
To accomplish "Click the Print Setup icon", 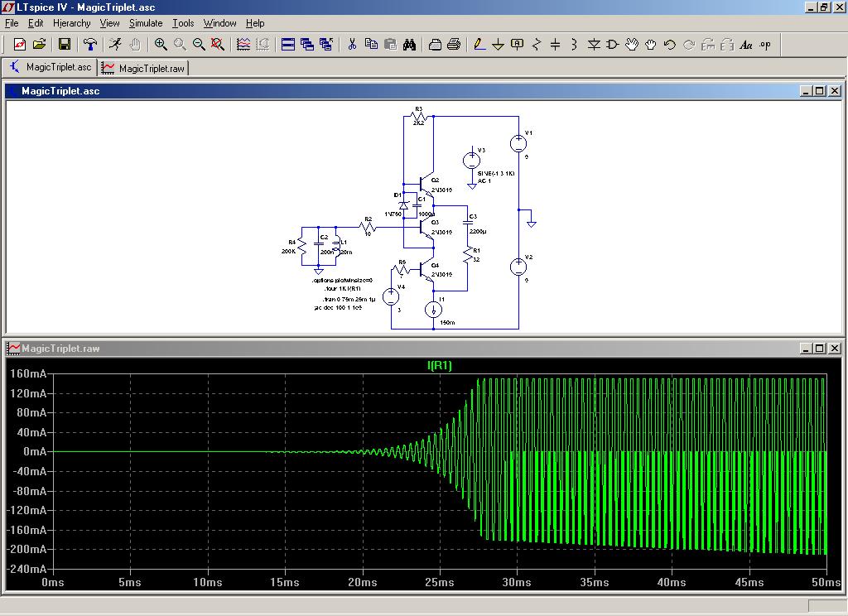I will 435,45.
